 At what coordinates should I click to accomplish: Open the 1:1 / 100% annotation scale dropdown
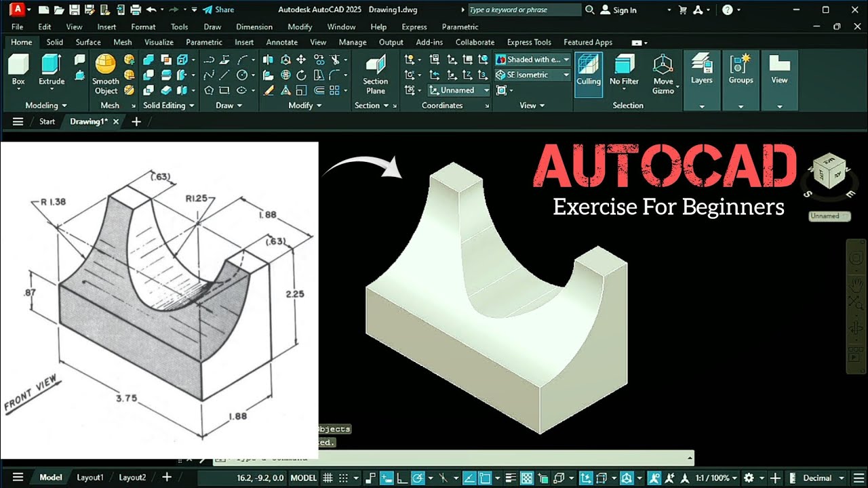[x=720, y=478]
